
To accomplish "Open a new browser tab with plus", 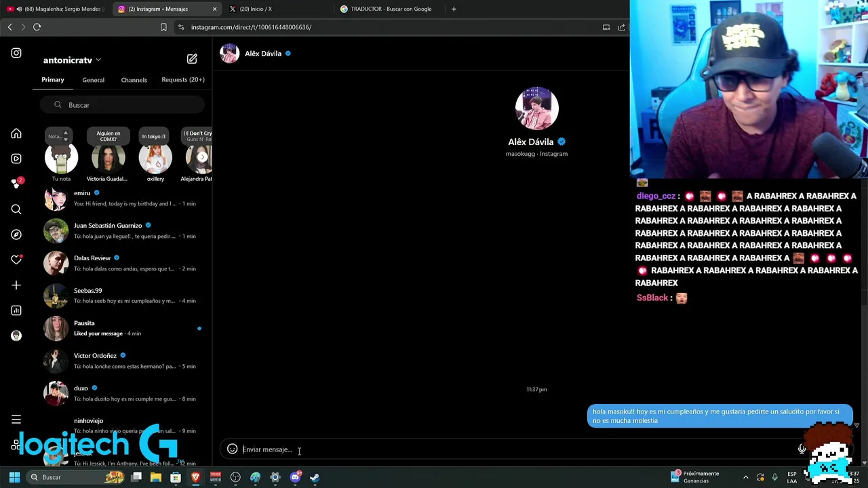I will (x=454, y=9).
